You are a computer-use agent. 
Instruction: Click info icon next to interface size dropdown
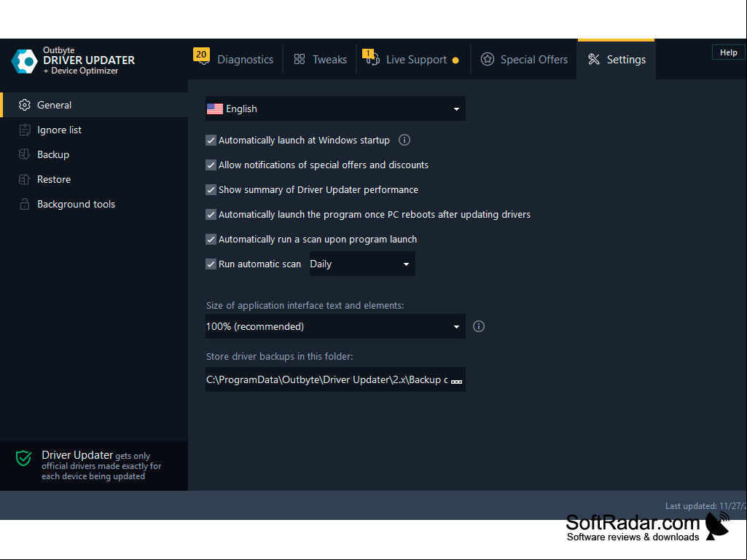(x=478, y=326)
